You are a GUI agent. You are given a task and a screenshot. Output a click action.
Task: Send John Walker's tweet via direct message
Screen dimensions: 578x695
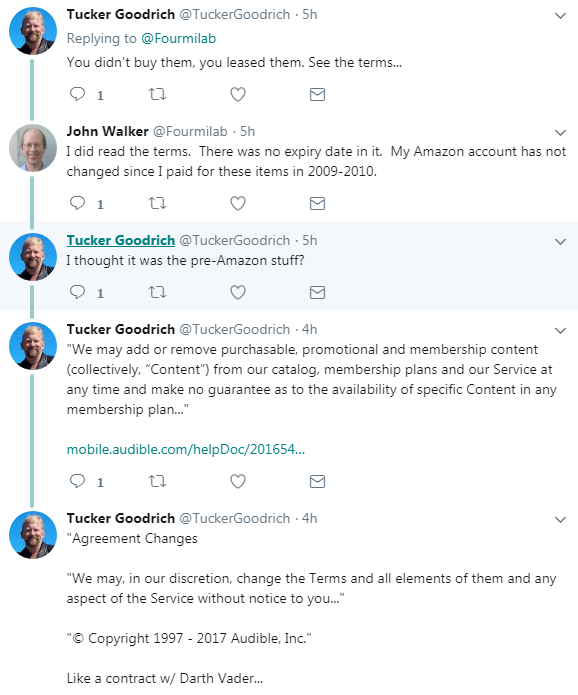pos(317,203)
